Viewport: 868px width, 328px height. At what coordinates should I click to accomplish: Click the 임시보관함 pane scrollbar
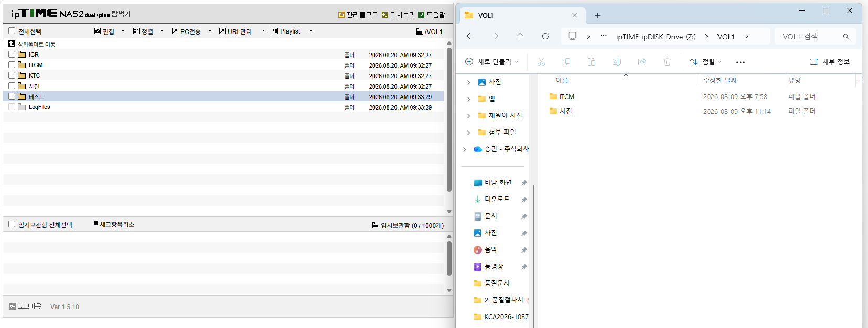pyautogui.click(x=449, y=258)
